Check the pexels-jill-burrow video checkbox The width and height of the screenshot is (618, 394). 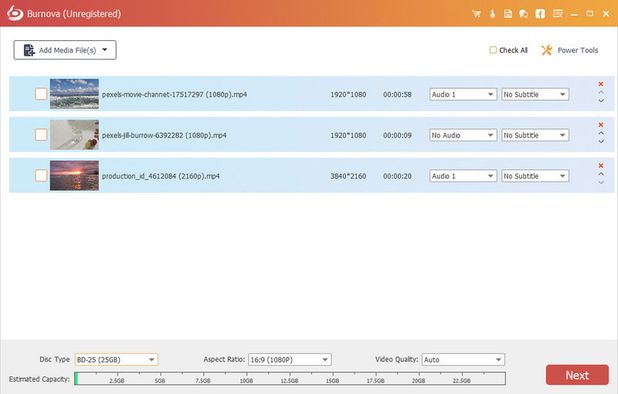click(x=41, y=135)
